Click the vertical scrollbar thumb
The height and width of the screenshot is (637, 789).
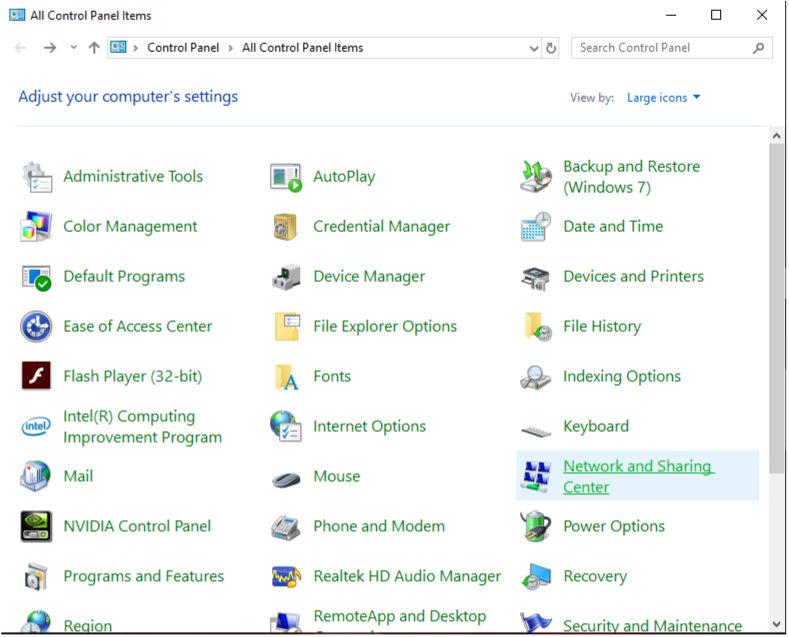pos(777,308)
